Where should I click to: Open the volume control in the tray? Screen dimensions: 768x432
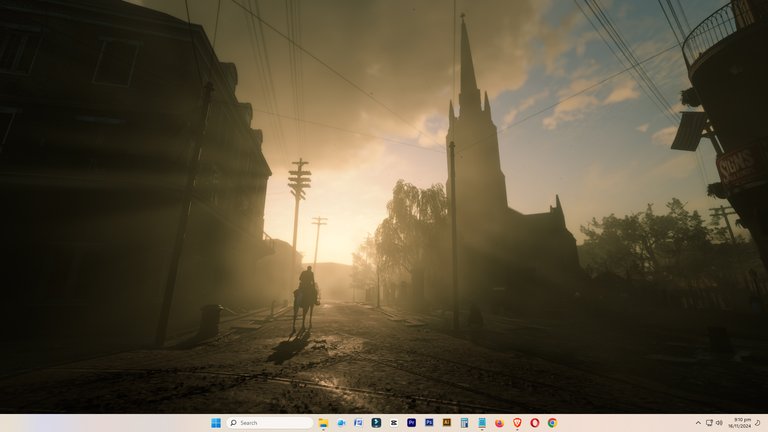point(719,423)
